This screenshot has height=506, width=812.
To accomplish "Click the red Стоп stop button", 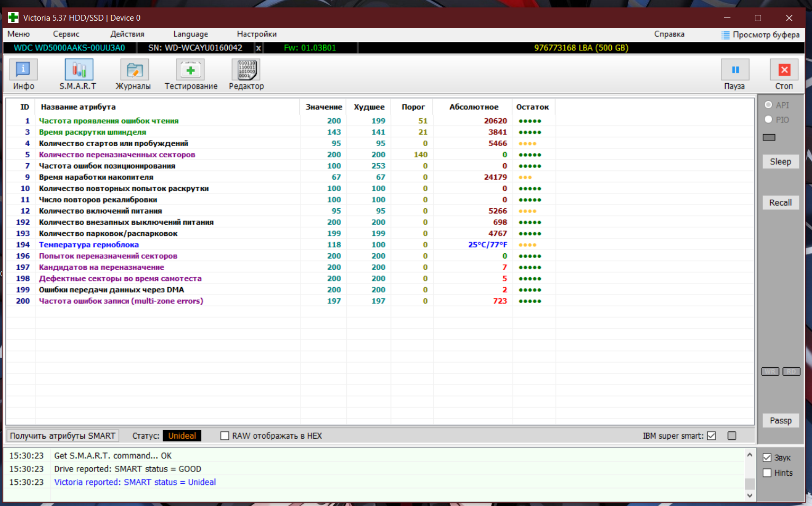I will click(784, 75).
